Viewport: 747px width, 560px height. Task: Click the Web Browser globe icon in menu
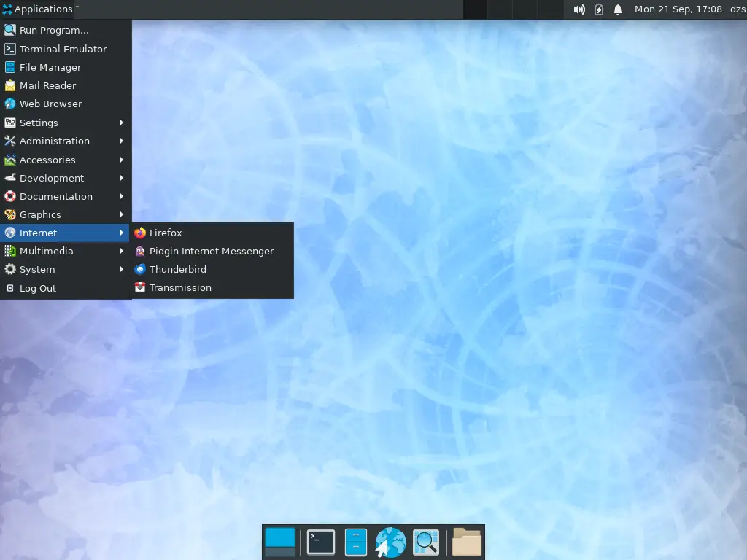pos(10,104)
